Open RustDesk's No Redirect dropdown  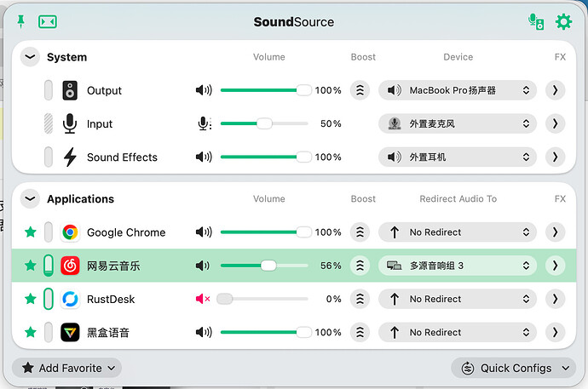pyautogui.click(x=458, y=299)
